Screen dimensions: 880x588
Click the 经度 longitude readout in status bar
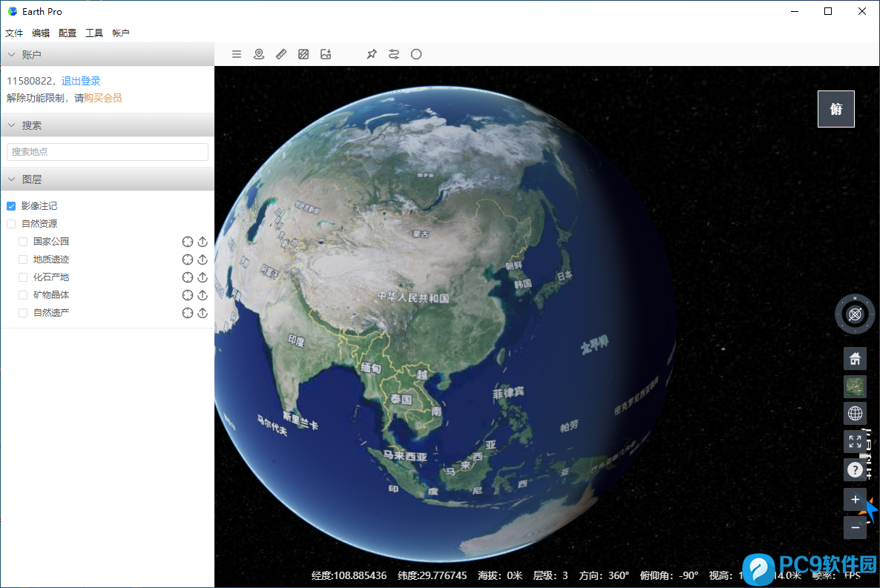click(349, 575)
